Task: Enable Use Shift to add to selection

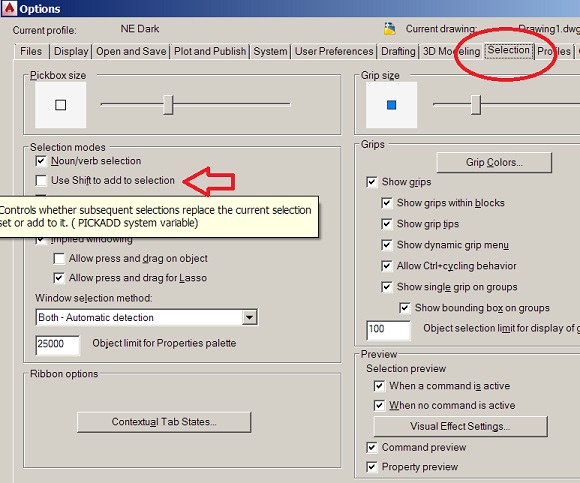Action: 41,180
